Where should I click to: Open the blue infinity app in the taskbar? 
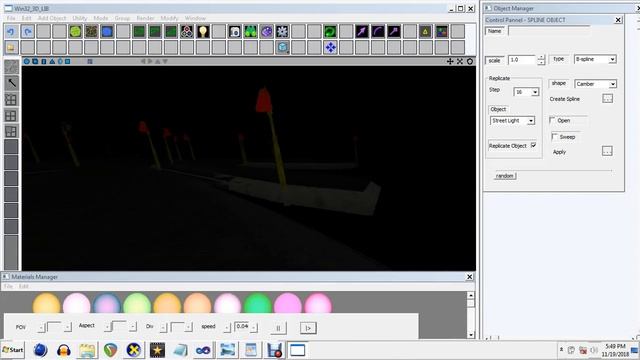pos(203,350)
